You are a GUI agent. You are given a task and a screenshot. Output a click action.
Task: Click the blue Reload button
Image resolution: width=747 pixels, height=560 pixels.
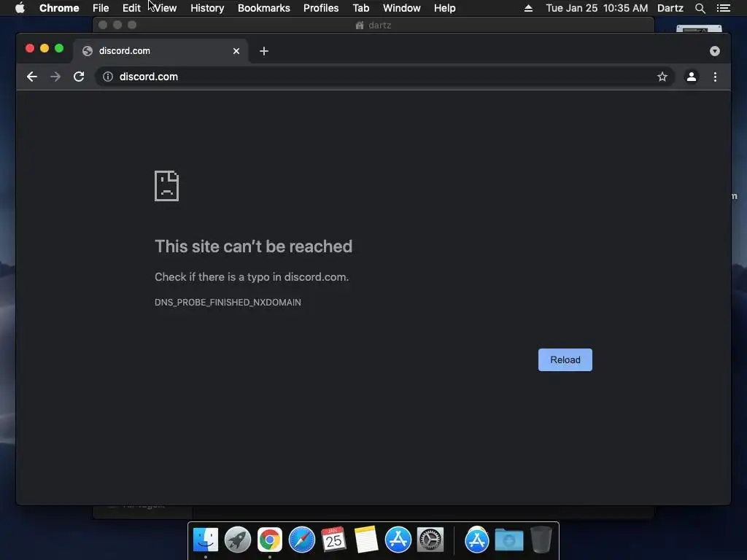click(x=565, y=359)
